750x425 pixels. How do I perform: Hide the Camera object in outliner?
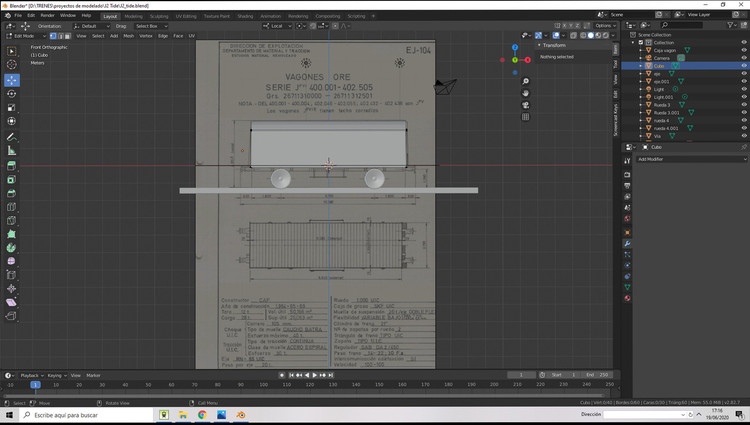tap(744, 58)
